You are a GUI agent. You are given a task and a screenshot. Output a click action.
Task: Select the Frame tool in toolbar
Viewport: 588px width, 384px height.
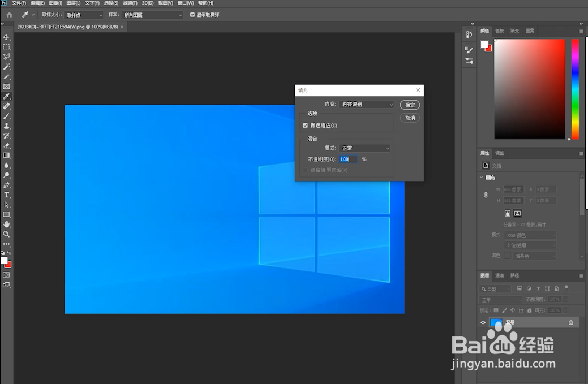coord(6,87)
